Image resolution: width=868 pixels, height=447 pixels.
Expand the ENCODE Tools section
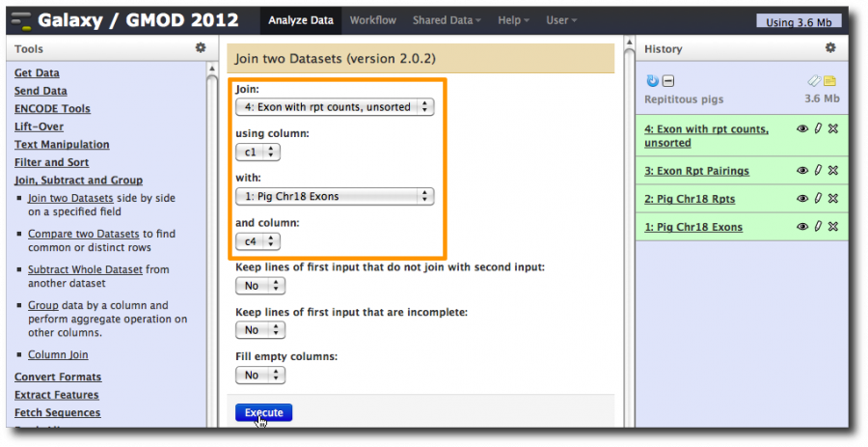coord(52,108)
